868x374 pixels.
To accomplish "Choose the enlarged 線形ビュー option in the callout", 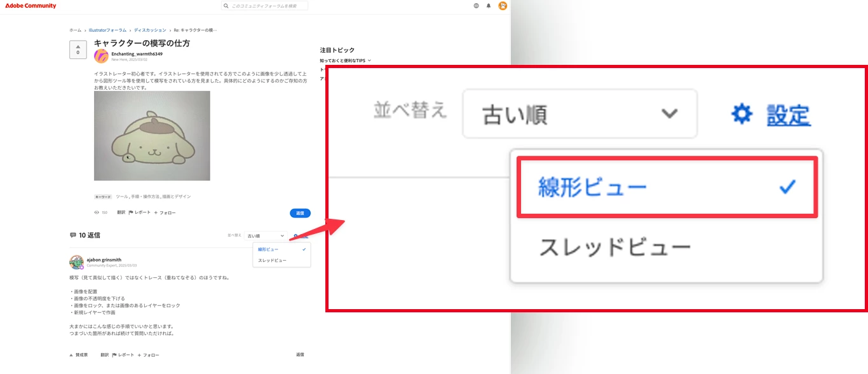I will pyautogui.click(x=667, y=187).
